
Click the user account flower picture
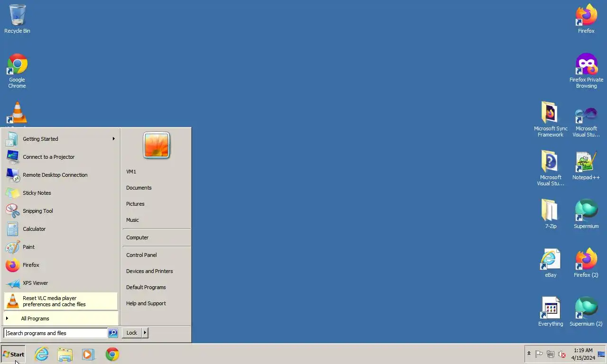pyautogui.click(x=156, y=145)
